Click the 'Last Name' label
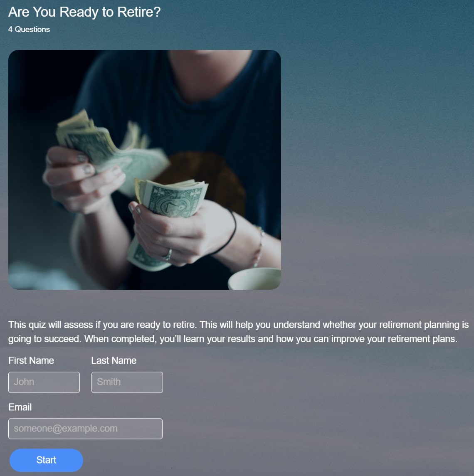This screenshot has height=476, width=474. pos(114,360)
